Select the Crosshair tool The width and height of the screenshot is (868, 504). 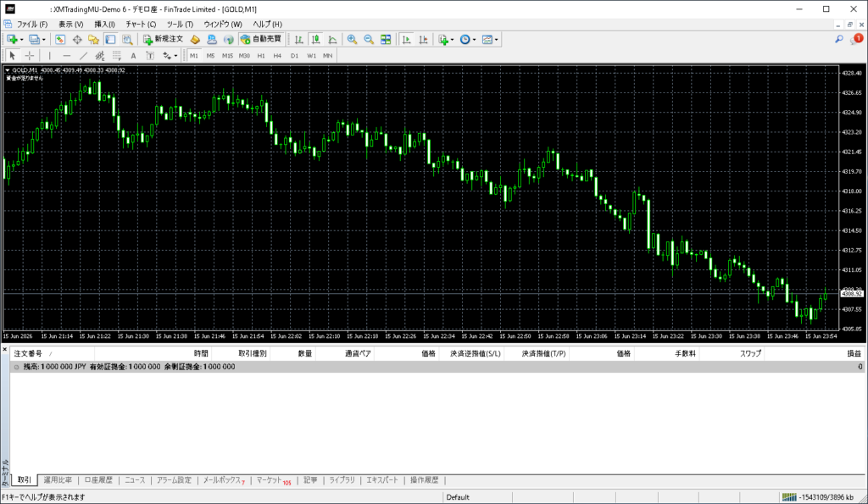(x=30, y=55)
